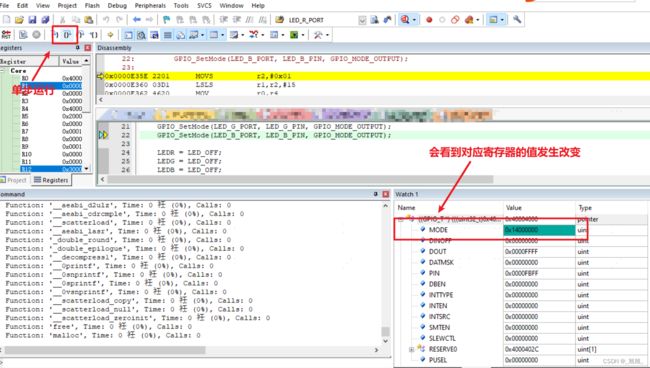Select the SLEWCTL watch row

pos(522,338)
